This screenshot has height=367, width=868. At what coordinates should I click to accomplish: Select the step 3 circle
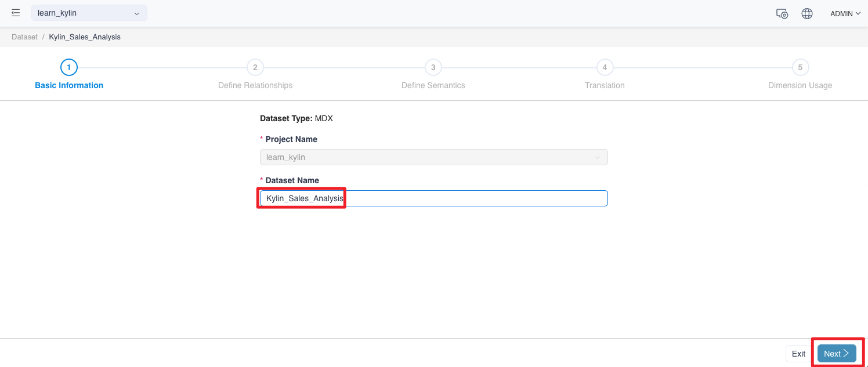[x=433, y=68]
